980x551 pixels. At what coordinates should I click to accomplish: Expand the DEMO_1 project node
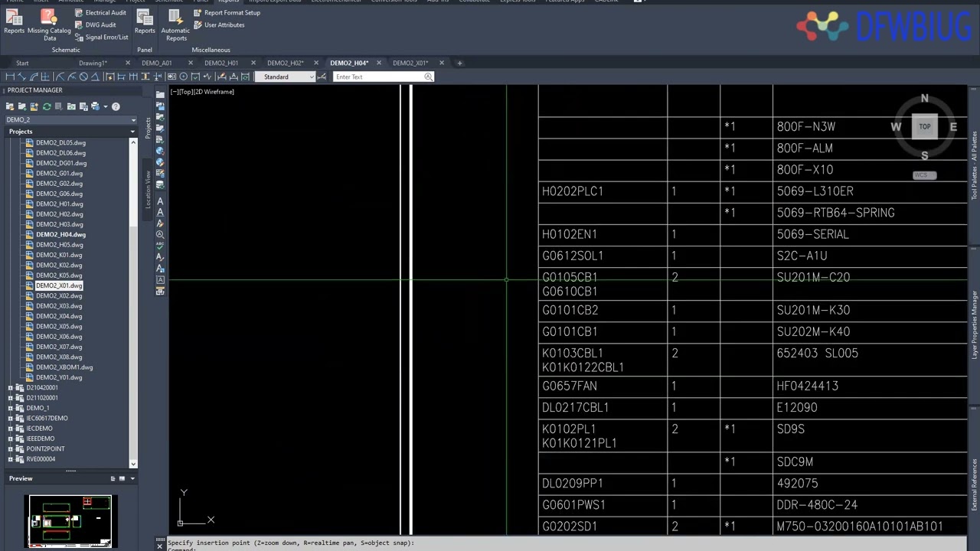pyautogui.click(x=10, y=408)
